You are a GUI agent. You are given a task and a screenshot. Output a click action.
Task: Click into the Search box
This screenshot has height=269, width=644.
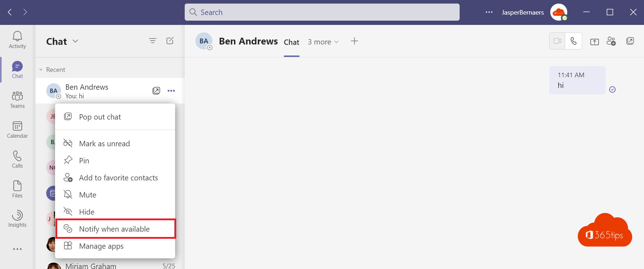pyautogui.click(x=322, y=12)
